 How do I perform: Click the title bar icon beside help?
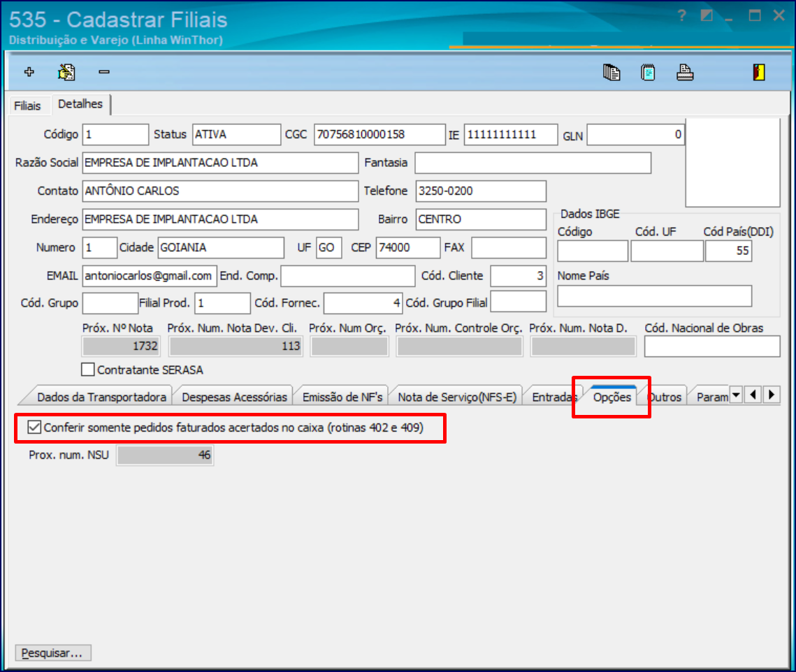pos(706,15)
